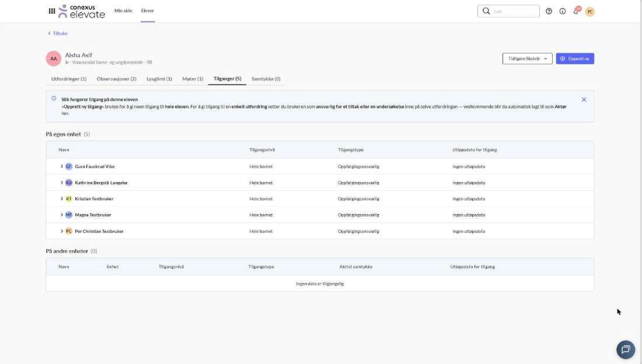Open the Møter (1) tab
This screenshot has width=642, height=364.
coord(193,79)
